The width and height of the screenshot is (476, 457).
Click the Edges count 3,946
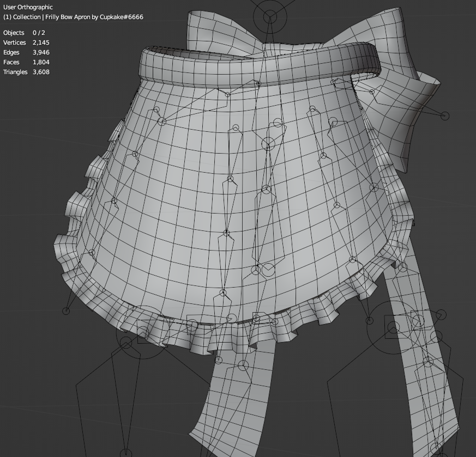point(41,52)
